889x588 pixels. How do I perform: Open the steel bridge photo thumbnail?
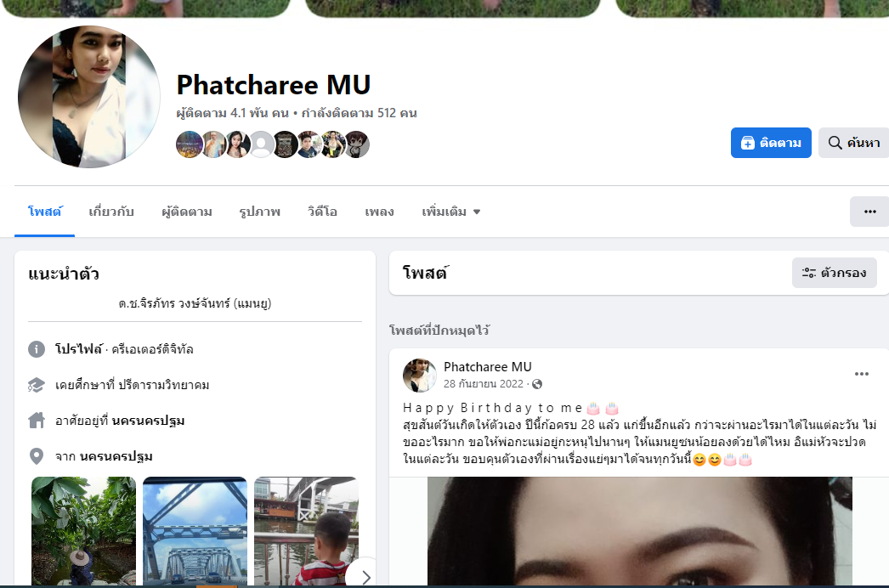tap(195, 531)
